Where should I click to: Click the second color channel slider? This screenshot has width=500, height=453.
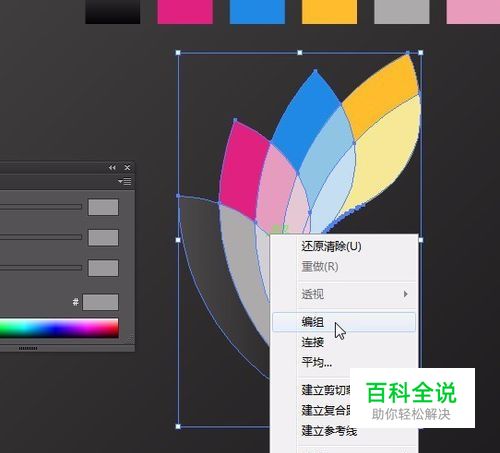41,237
